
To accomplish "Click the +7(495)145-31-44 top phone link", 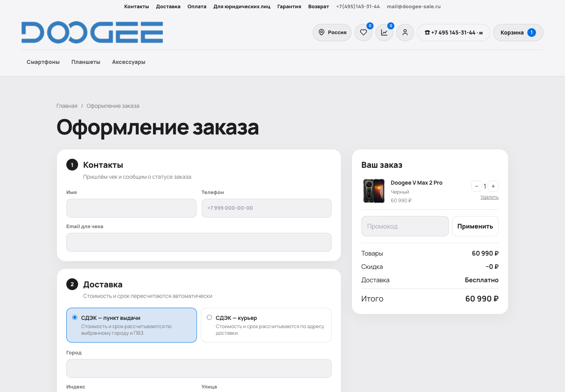I will pos(358,7).
